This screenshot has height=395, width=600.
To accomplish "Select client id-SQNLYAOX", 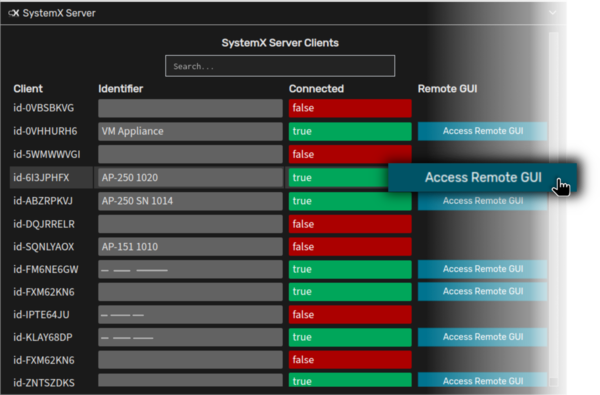I will coord(44,246).
